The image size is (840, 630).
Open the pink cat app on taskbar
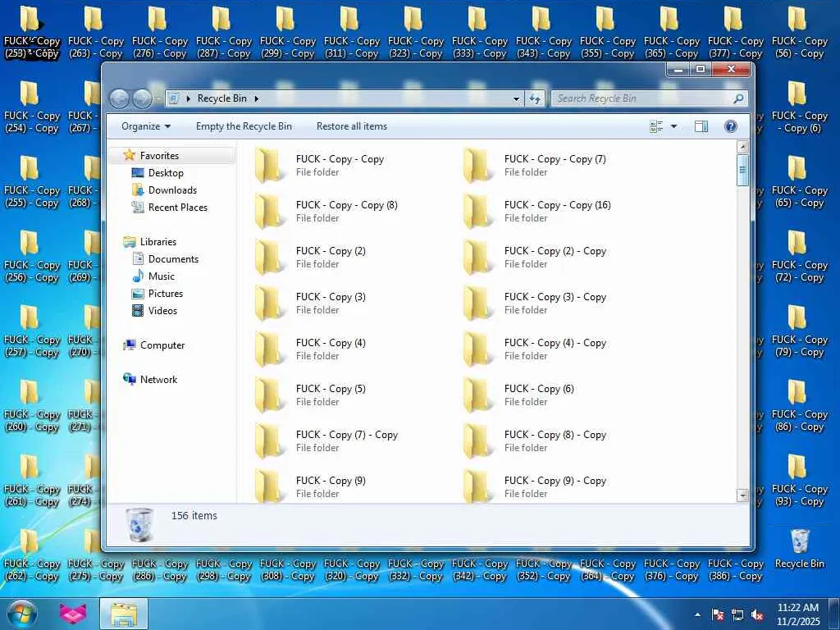73,614
